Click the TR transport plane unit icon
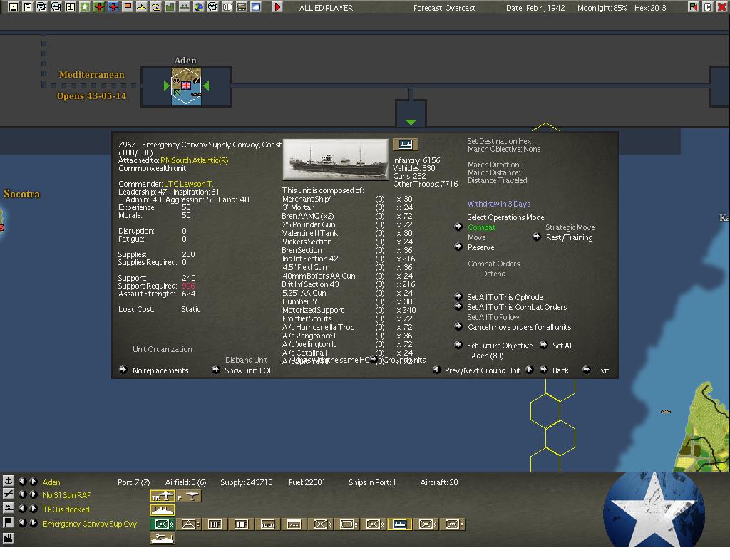Screen dimensions: 730x560 pos(163,497)
